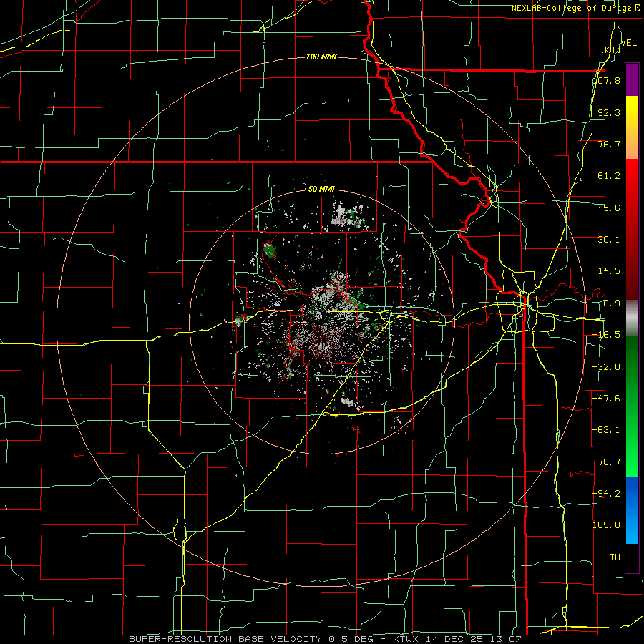
Task: Click the [KT] units label
Action: [610, 49]
